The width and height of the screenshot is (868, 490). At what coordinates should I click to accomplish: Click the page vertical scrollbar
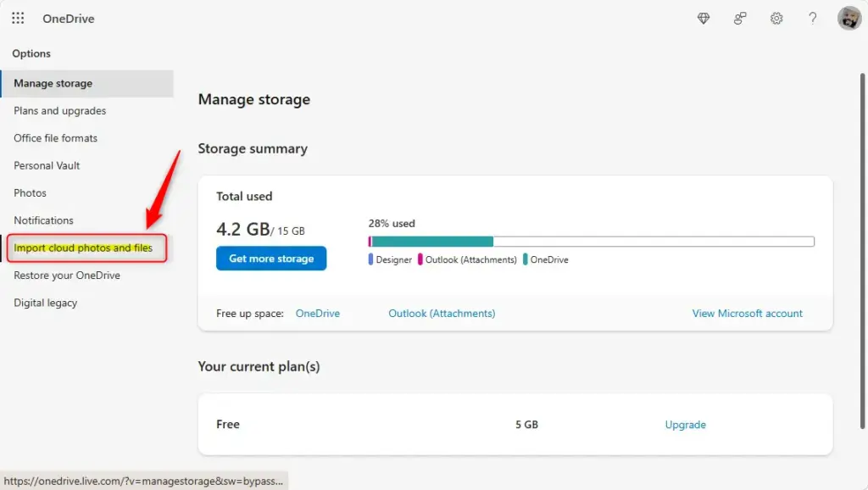(x=862, y=251)
